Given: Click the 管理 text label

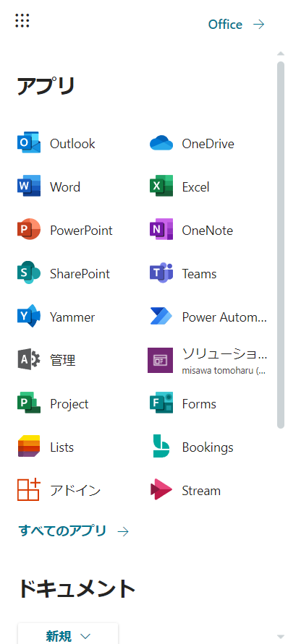Looking at the screenshot, I should tap(62, 361).
